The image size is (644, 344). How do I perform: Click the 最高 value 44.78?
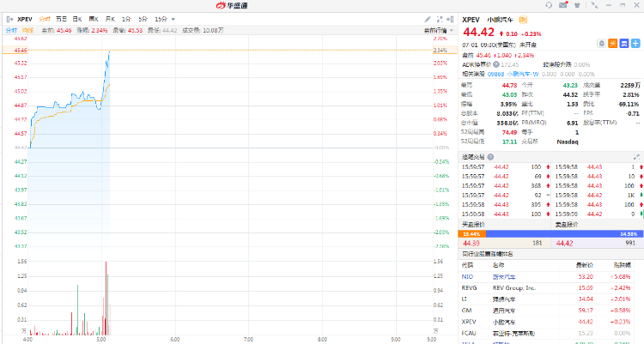(x=509, y=86)
